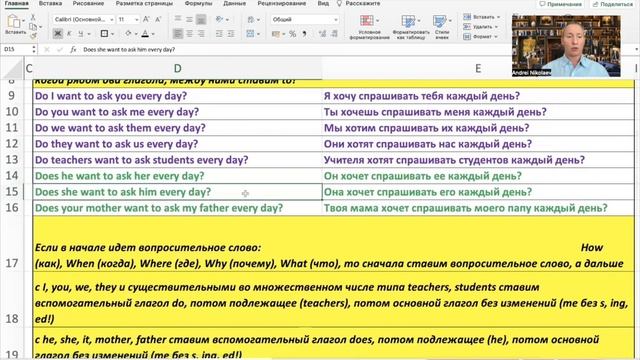Switch to the Разметка страницы tab
Viewport: 640px width, 360px height.
click(x=144, y=3)
